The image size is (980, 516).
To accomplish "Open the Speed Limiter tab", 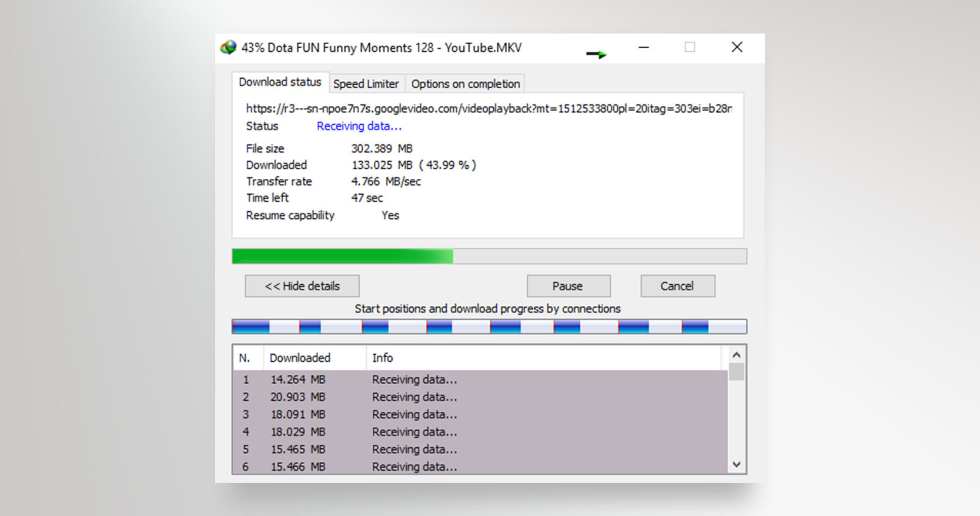I will (366, 84).
